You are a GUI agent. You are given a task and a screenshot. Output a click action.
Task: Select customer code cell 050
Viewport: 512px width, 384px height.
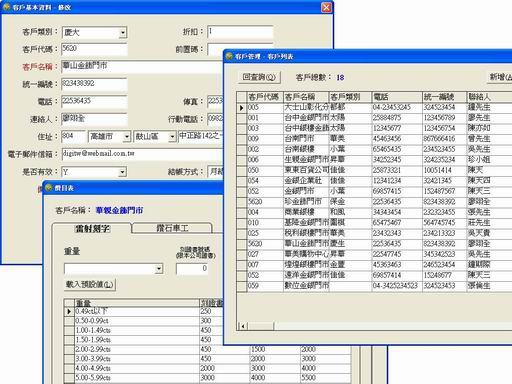pyautogui.click(x=265, y=170)
